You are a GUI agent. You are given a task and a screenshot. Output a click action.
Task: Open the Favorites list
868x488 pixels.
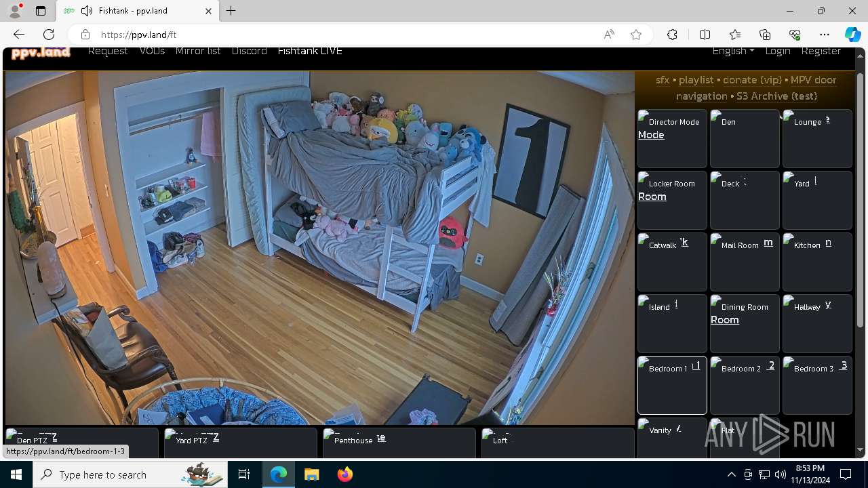(x=735, y=35)
